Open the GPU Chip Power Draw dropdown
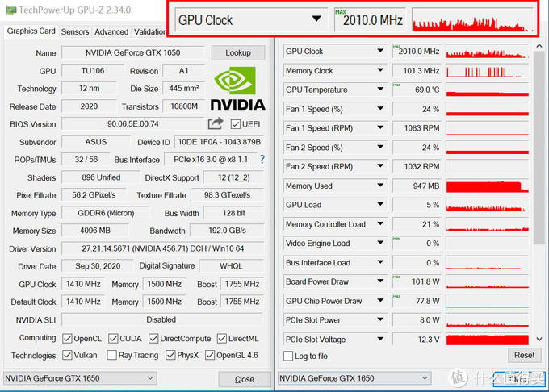This screenshot has height=392, width=549. pos(380,301)
